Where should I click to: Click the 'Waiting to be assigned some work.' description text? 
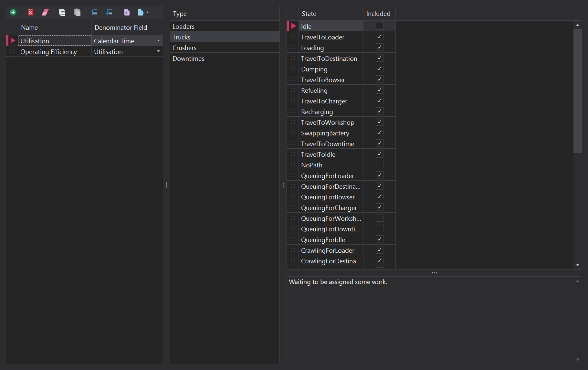338,282
